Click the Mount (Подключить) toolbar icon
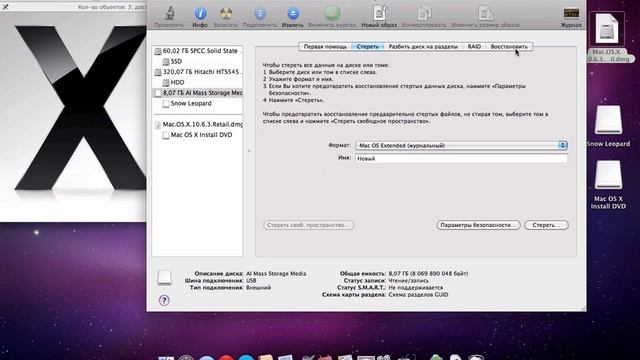 point(260,14)
